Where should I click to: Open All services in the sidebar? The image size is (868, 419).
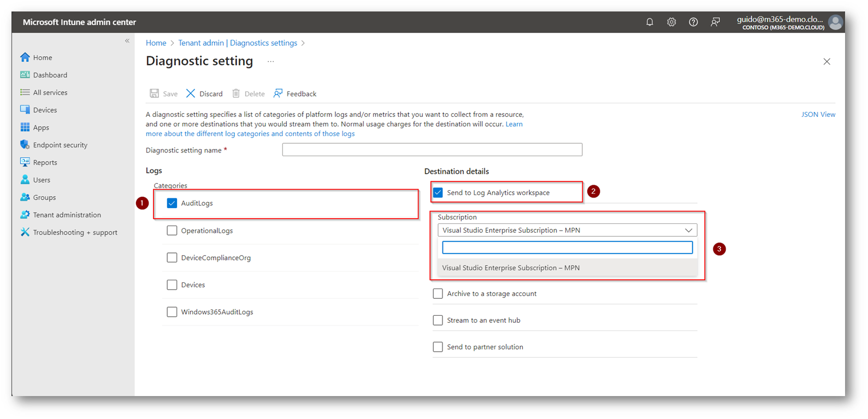[50, 92]
